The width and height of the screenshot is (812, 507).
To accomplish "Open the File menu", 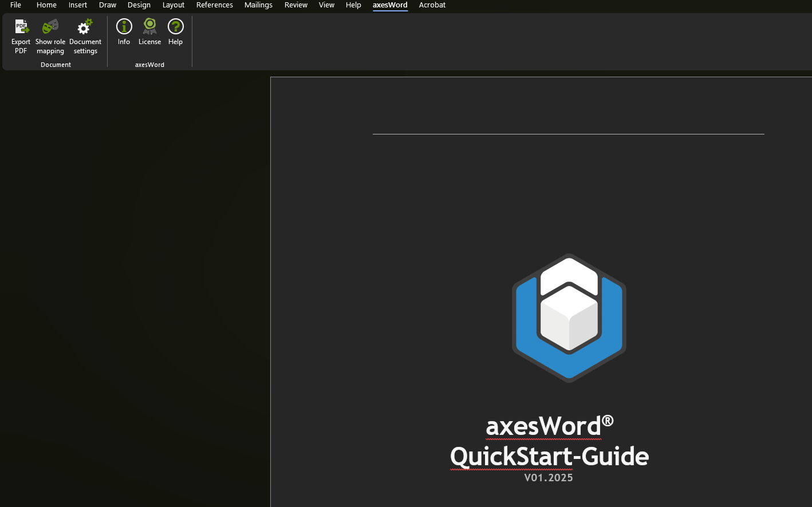I will coord(15,5).
